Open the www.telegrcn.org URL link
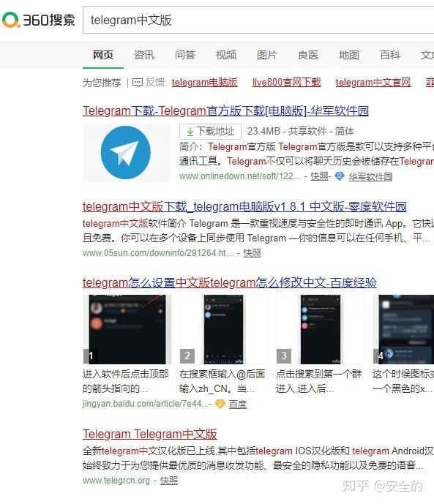The height and width of the screenshot is (504, 434). click(116, 481)
